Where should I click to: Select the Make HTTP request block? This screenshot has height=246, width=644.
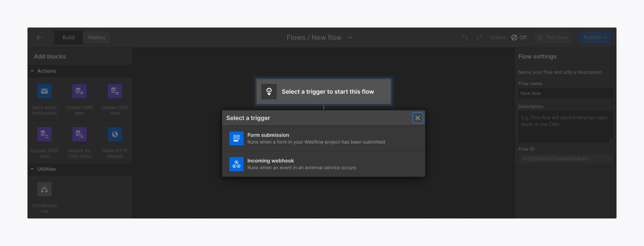coord(115,142)
